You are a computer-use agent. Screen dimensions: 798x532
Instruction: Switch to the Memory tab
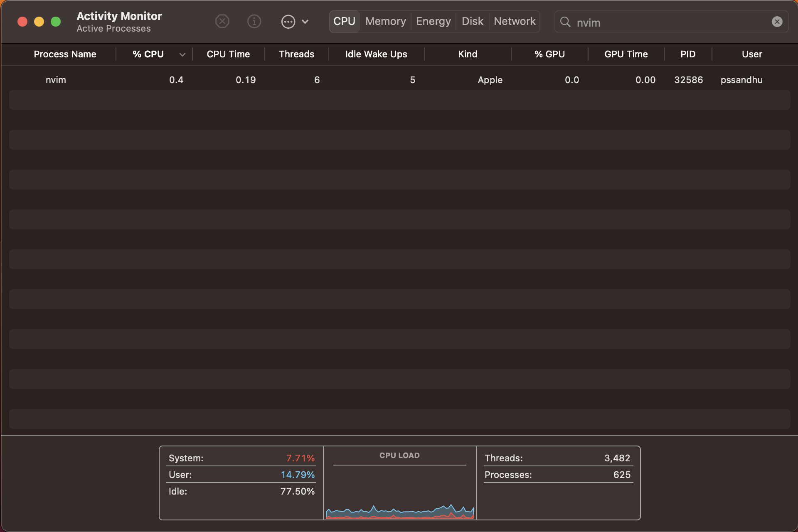[x=385, y=21]
